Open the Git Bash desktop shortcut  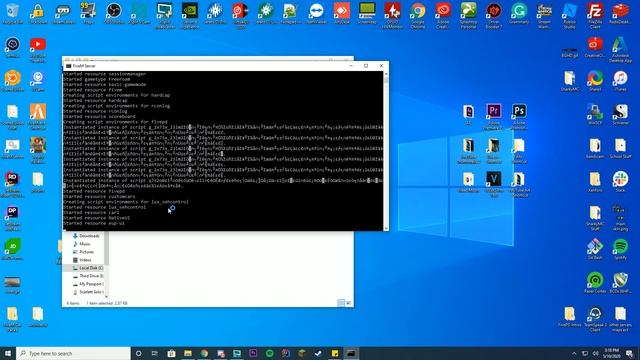point(595,249)
